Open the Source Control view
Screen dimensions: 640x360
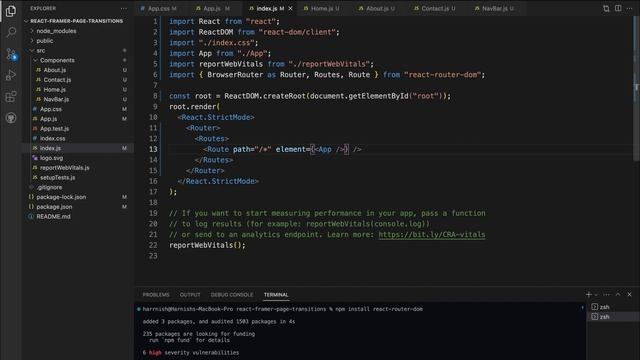tap(11, 54)
